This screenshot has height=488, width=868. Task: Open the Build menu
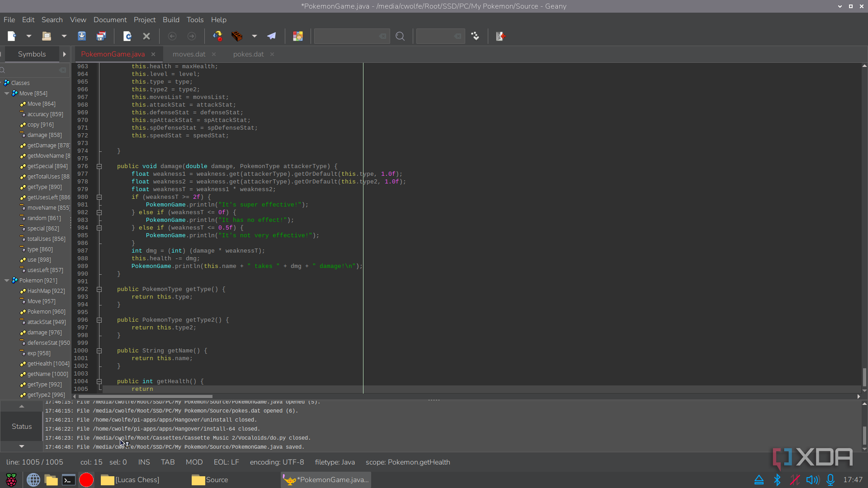[x=171, y=20]
